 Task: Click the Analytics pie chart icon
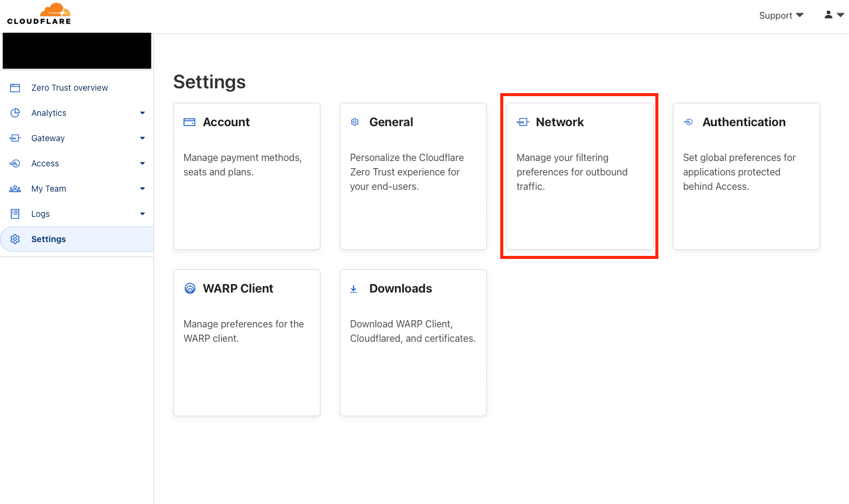pyautogui.click(x=15, y=113)
